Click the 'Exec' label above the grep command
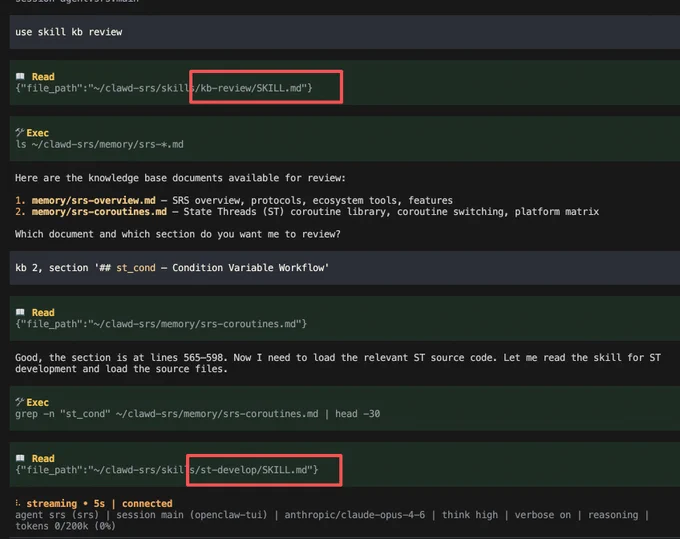Image resolution: width=680 pixels, height=539 pixels. [37, 402]
